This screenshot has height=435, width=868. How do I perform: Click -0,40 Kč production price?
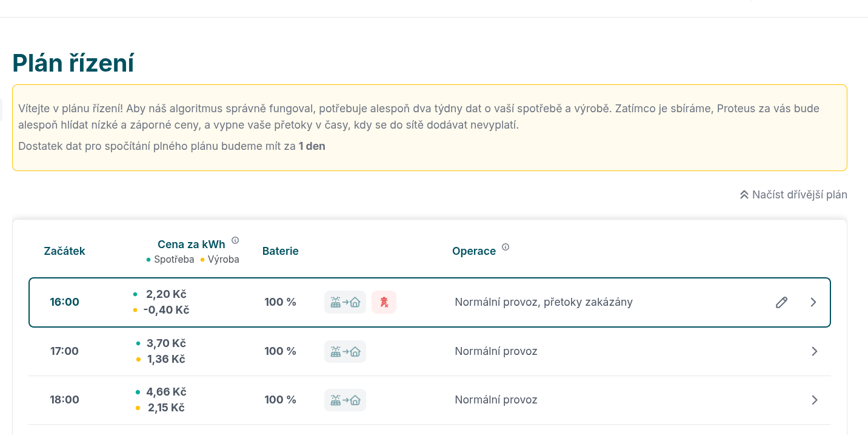166,310
